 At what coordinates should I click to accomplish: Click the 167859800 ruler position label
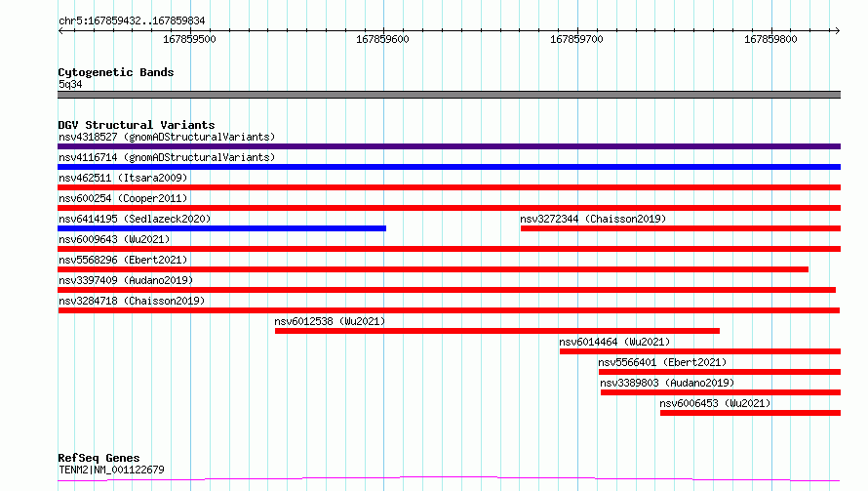pyautogui.click(x=770, y=39)
